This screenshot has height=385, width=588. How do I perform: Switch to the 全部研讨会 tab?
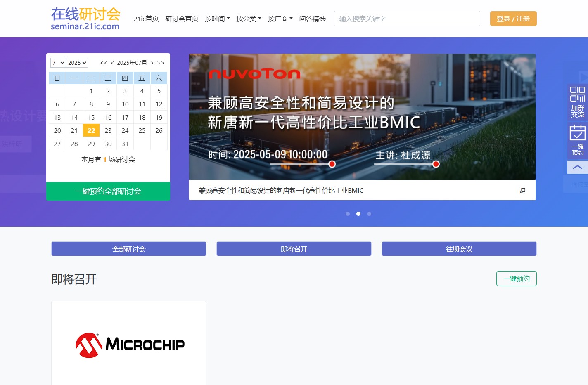(129, 249)
